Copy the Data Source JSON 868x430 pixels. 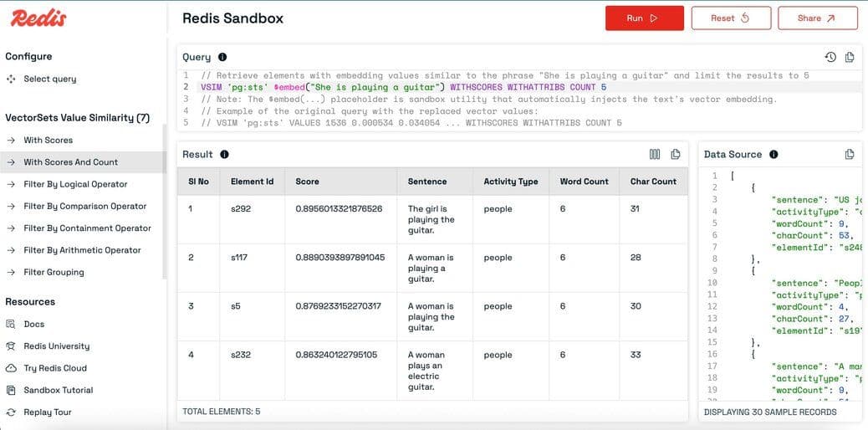[x=850, y=154]
